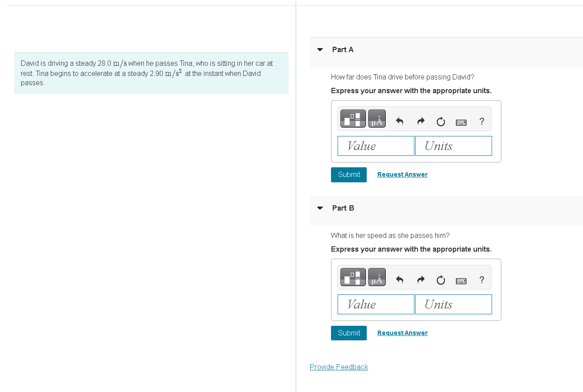Open the symbols (µÅ) tool in Part A
Image resolution: width=583 pixels, height=392 pixels.
click(377, 119)
